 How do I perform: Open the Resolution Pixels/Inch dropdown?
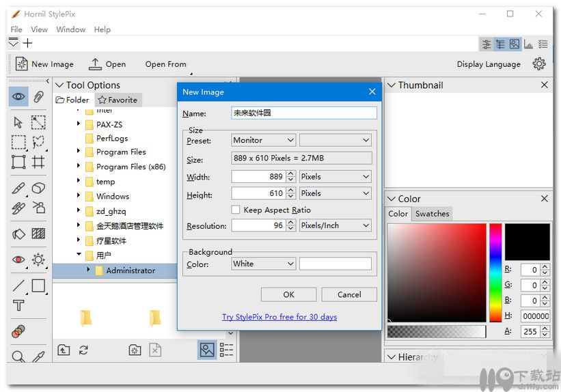pyautogui.click(x=336, y=225)
